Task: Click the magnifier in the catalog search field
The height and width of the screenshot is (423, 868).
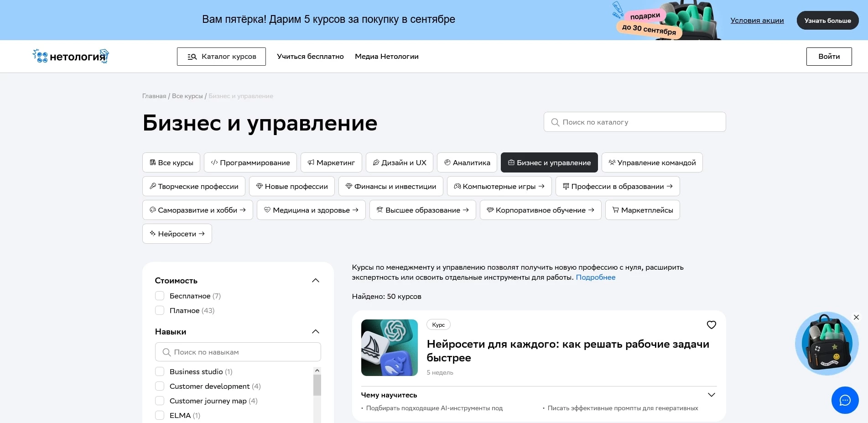Action: (x=555, y=122)
